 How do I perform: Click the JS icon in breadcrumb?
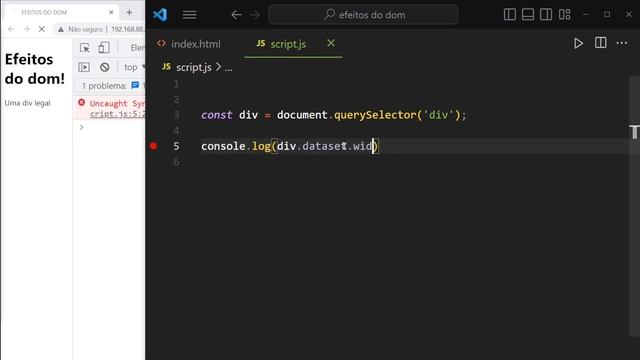point(166,67)
